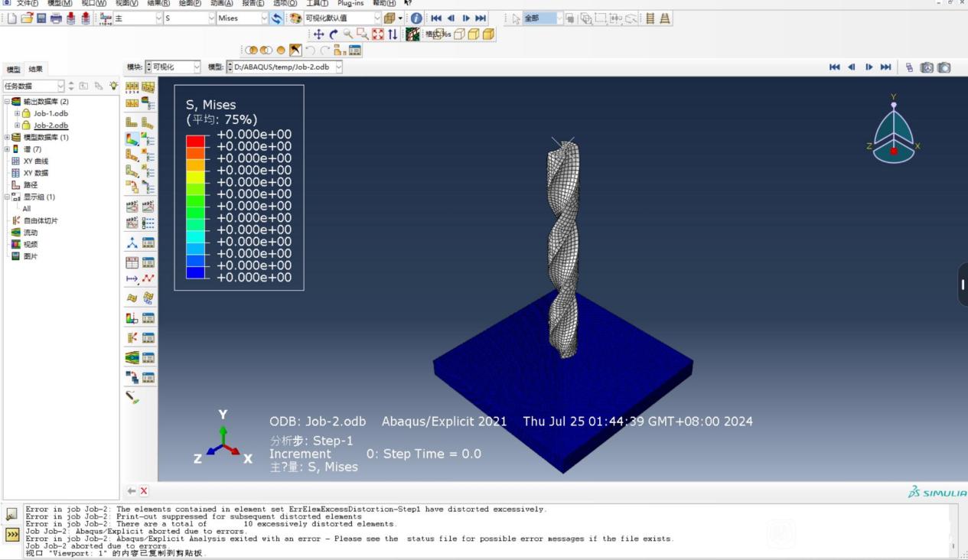968x560 pixels.
Task: Expand the 模型数据库 (1) node
Action: tap(8, 137)
